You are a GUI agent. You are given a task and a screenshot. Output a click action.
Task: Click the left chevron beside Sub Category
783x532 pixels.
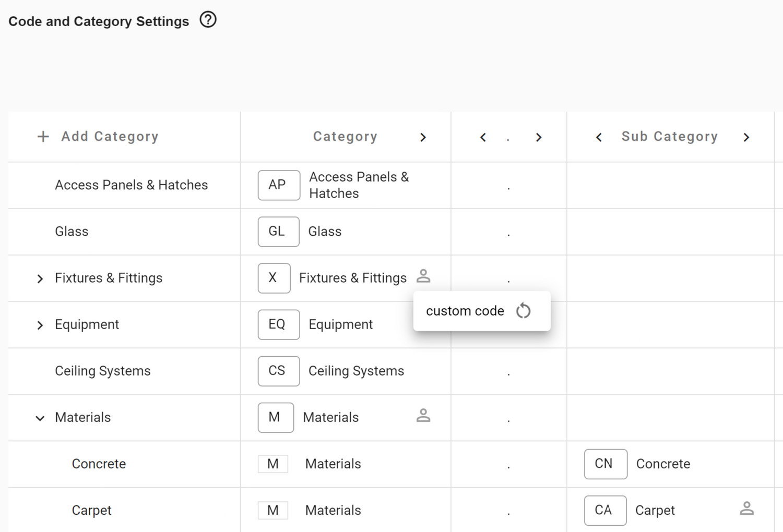pos(598,137)
